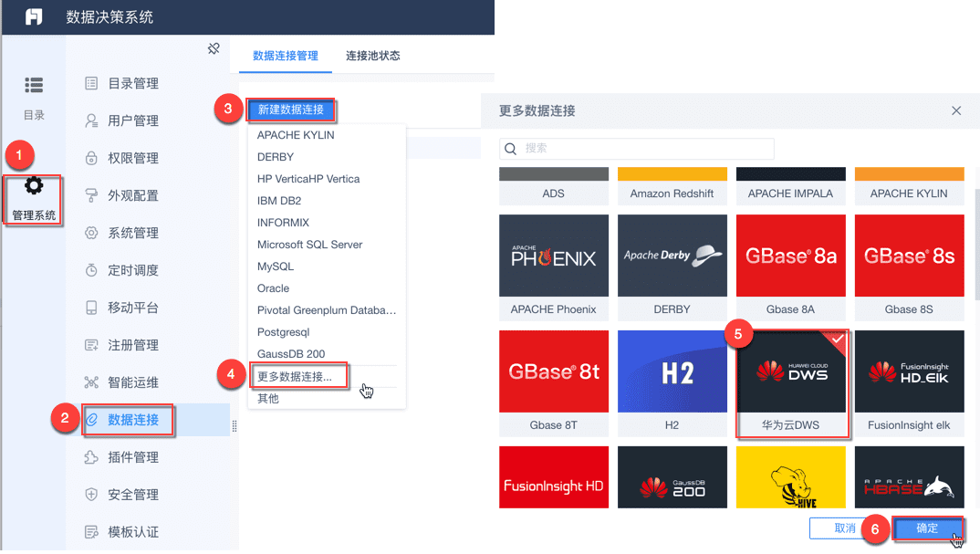Image resolution: width=980 pixels, height=554 pixels.
Task: Select the Hive bee logo tile
Action: 790,477
